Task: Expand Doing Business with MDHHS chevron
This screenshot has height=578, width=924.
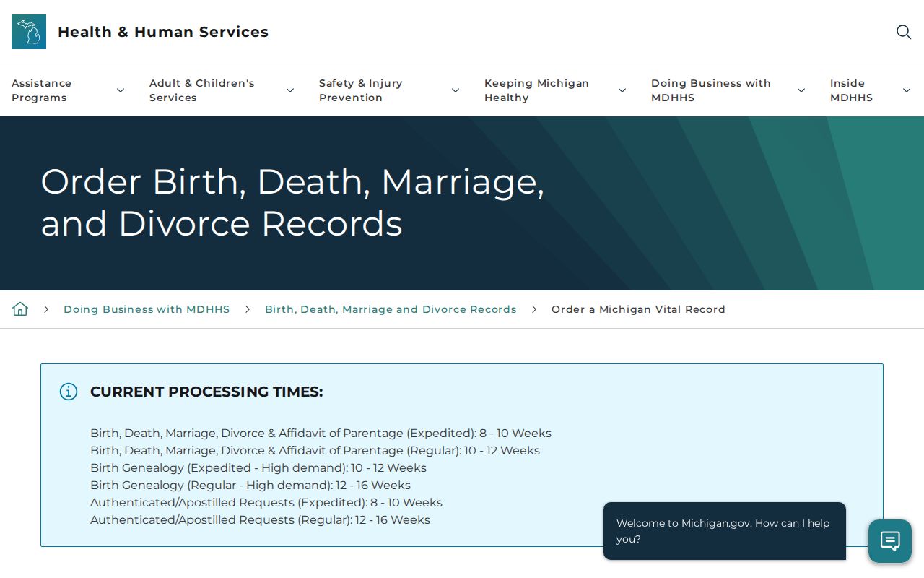Action: [x=801, y=90]
